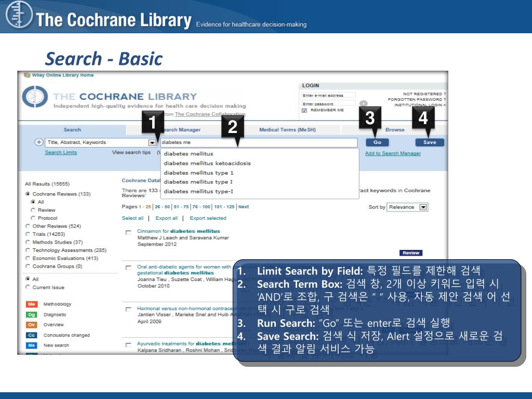Click View search tips link
532x399 pixels.
click(x=131, y=152)
